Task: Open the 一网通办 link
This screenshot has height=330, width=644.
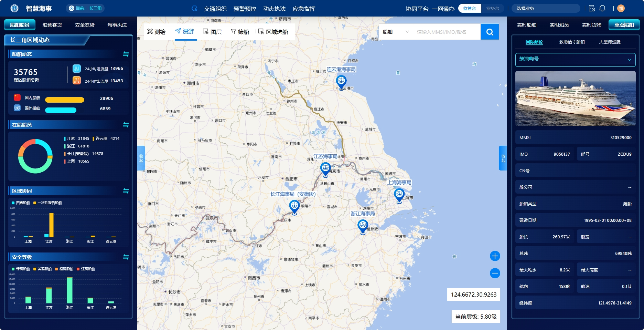Action: [x=443, y=9]
